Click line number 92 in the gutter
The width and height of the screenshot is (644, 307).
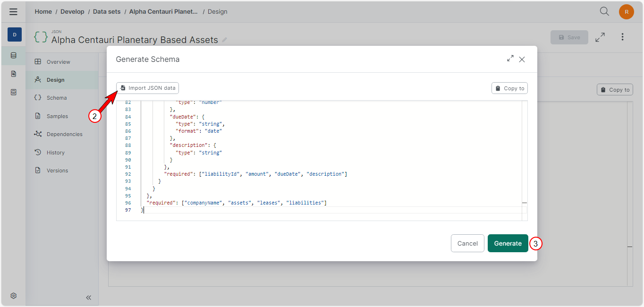(x=128, y=174)
